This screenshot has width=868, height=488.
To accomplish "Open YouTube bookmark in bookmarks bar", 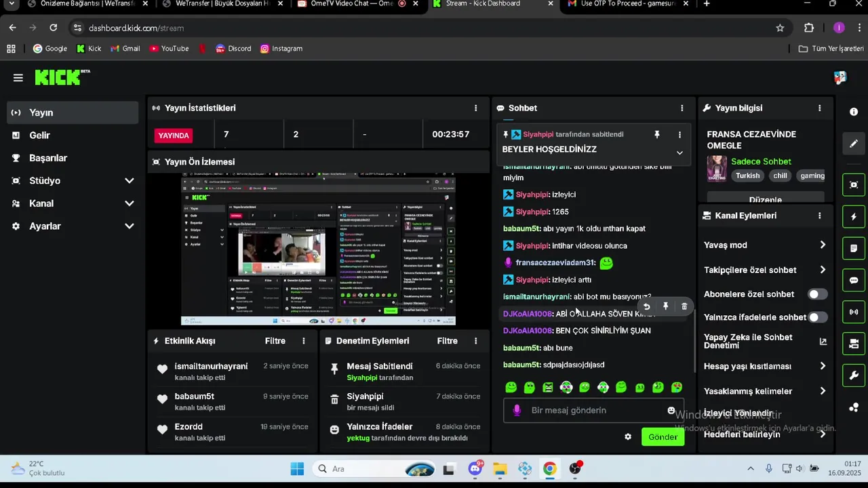I will tap(169, 49).
